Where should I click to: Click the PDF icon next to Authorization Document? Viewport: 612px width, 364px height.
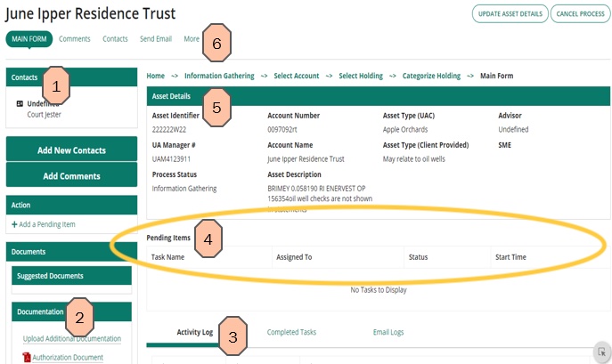[x=27, y=358]
